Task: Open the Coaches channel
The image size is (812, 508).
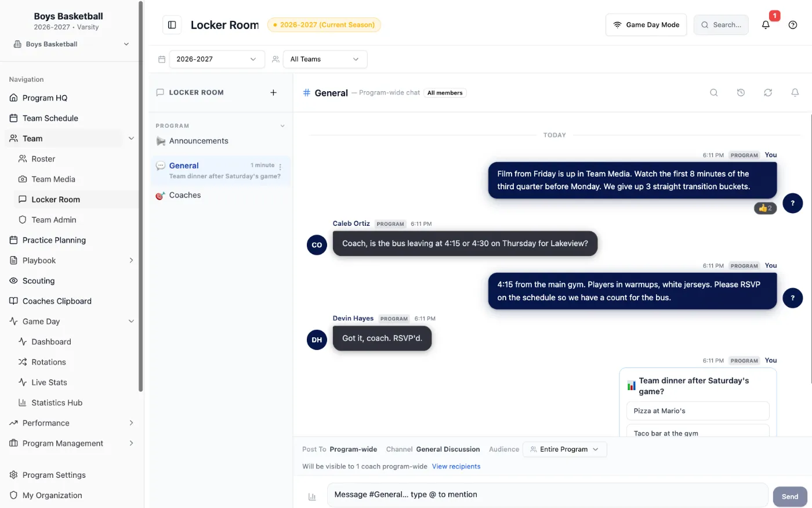Action: pyautogui.click(x=220, y=195)
